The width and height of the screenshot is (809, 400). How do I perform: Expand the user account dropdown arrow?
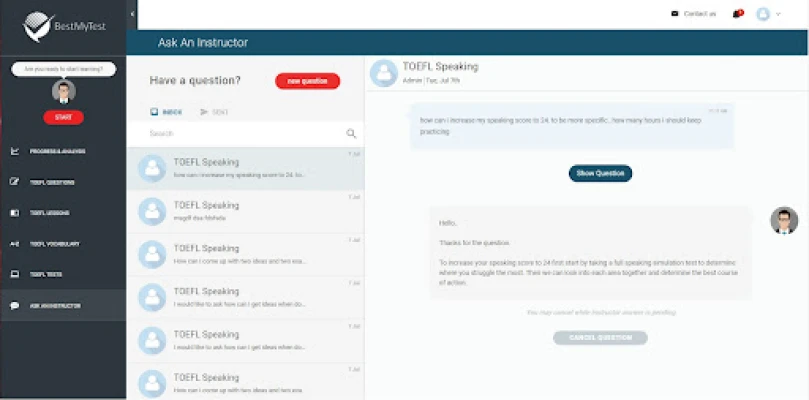[x=778, y=15]
